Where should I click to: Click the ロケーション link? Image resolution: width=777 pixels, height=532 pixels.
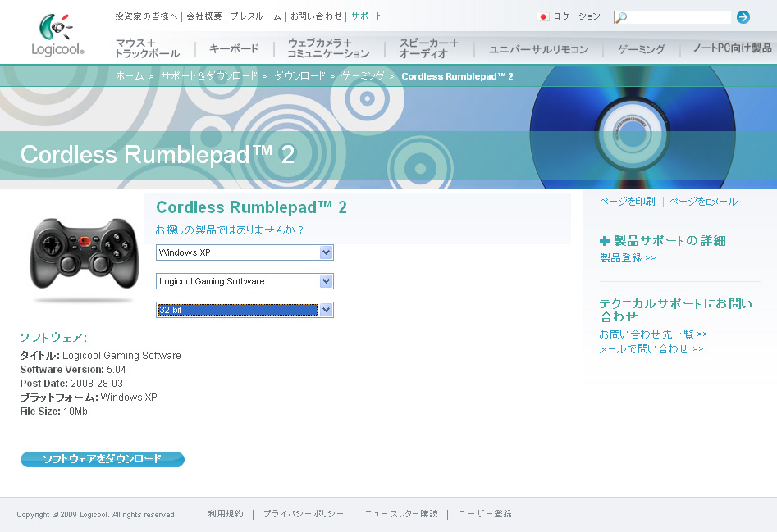(x=576, y=17)
